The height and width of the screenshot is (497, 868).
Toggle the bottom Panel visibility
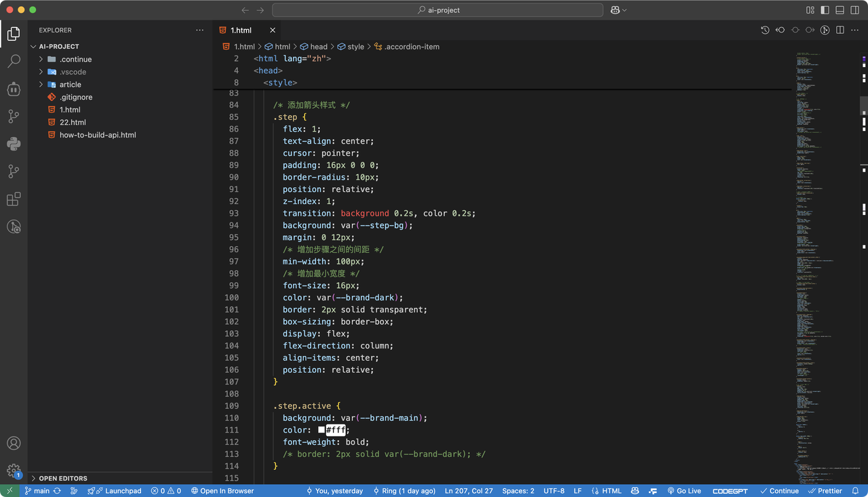point(840,10)
